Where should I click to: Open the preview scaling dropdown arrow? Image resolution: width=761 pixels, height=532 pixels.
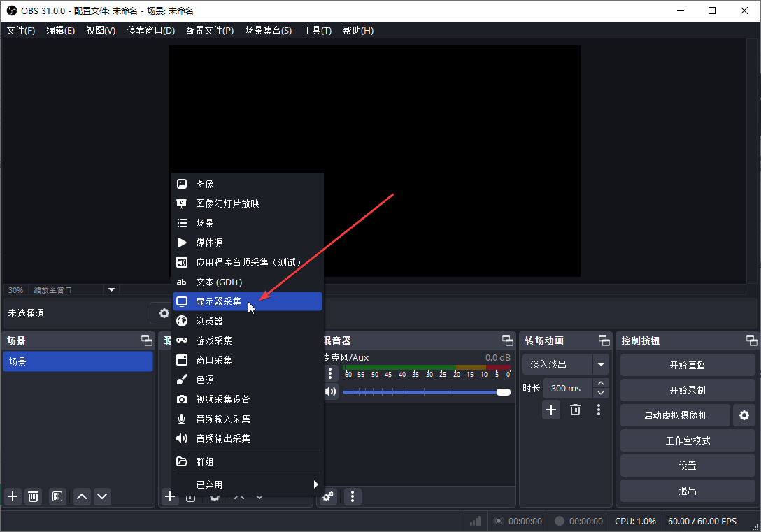click(x=111, y=289)
